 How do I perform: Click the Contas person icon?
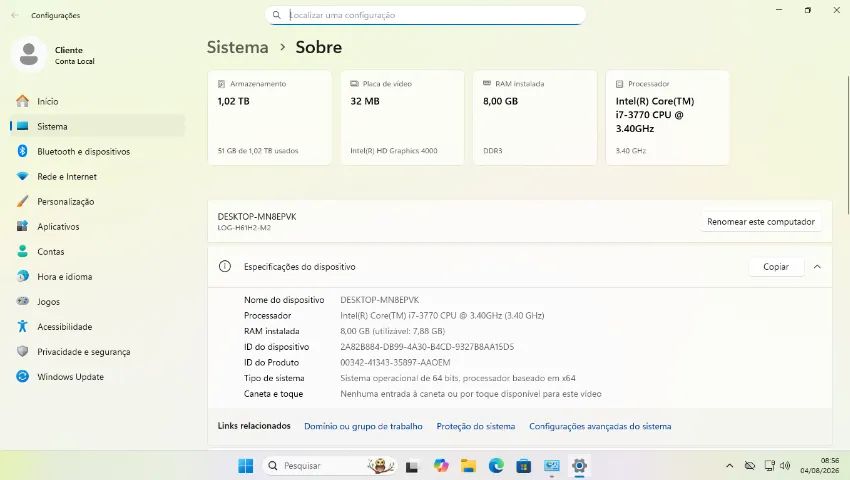click(x=22, y=251)
